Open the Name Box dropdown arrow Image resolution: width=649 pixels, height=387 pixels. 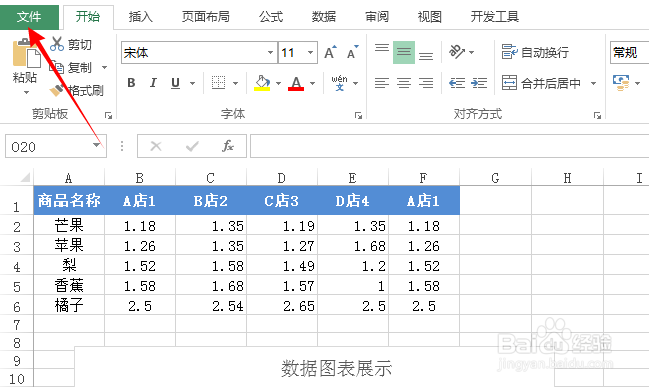pos(96,145)
